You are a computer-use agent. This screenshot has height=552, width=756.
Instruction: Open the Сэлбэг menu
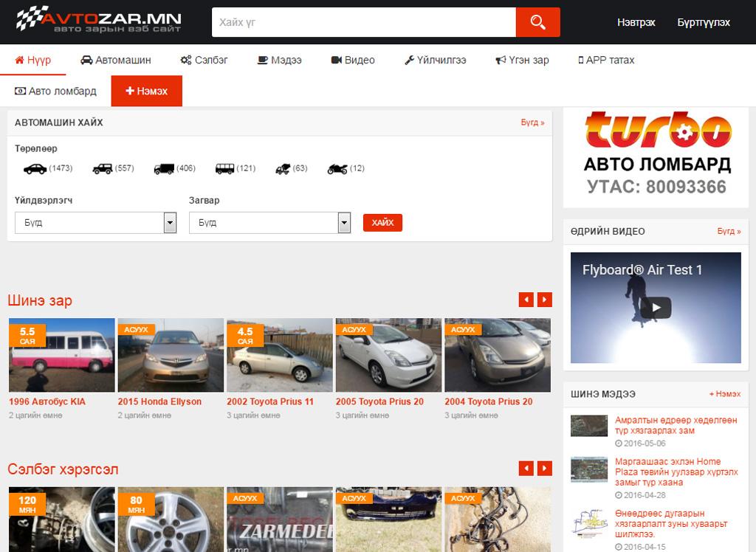coord(204,60)
